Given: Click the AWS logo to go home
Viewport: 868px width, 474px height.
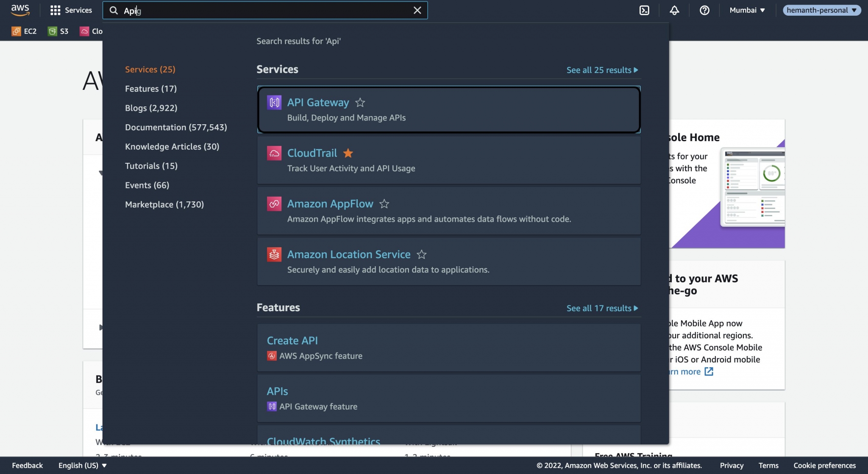Looking at the screenshot, I should [x=20, y=10].
